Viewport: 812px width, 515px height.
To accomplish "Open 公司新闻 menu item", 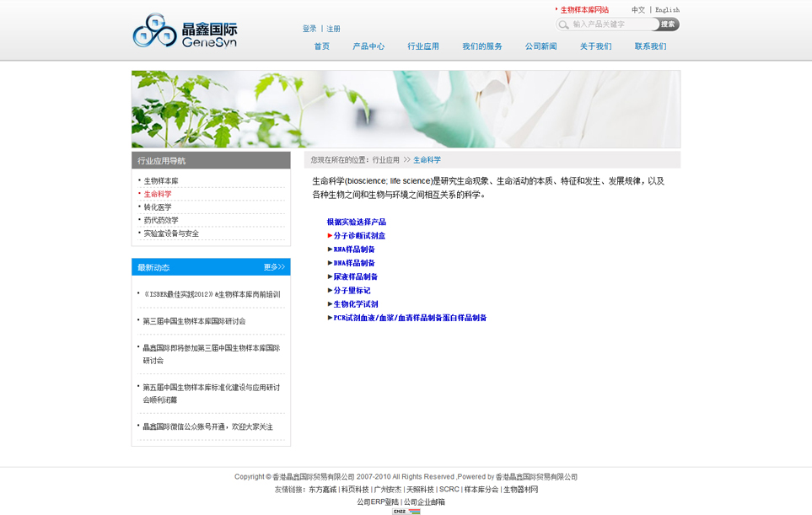I will coord(540,46).
